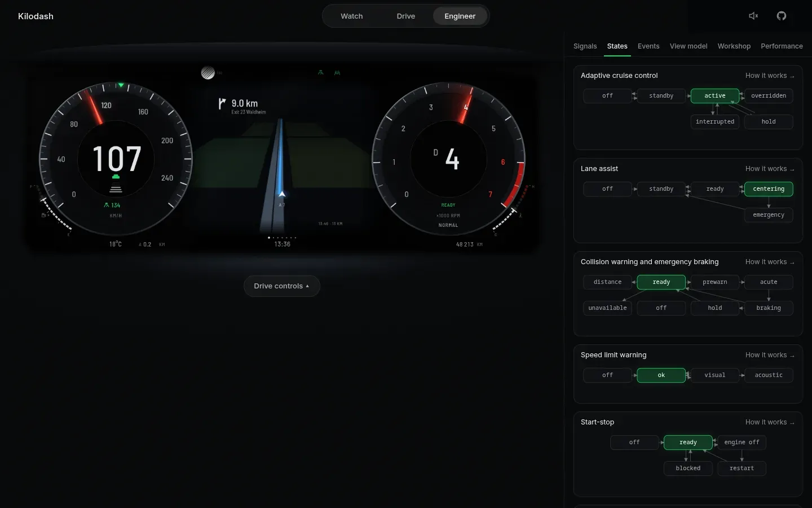Switch to Drive mode
Screen dimensions: 812x508
406,16
